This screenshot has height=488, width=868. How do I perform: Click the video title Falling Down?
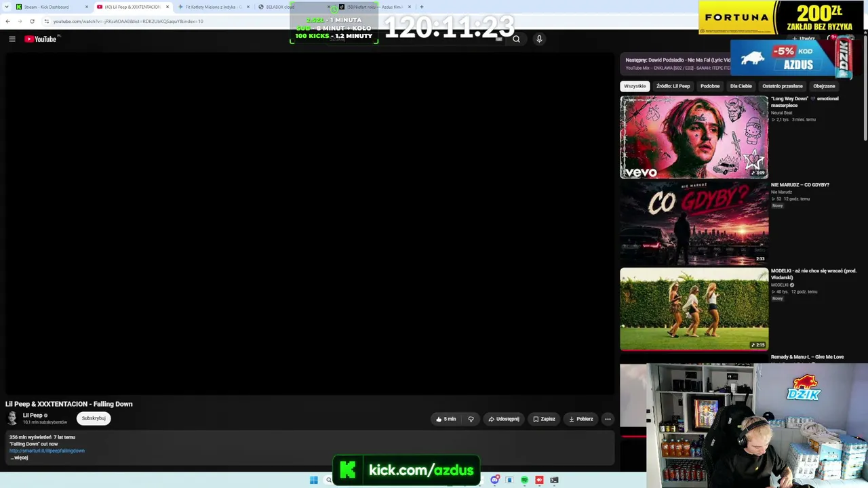coord(69,404)
